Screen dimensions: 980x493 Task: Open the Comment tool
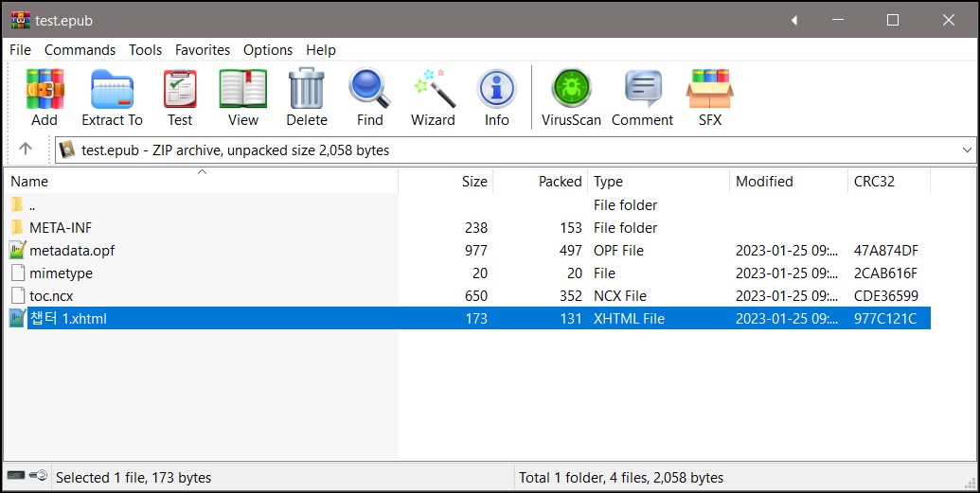tap(642, 97)
